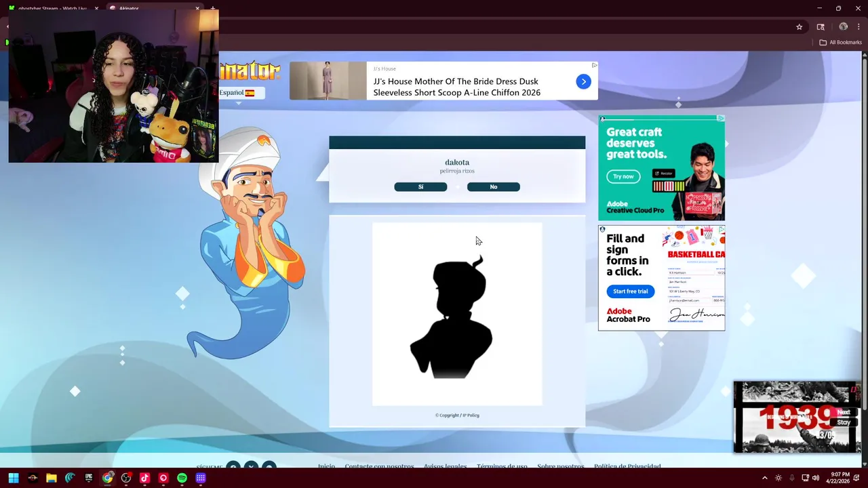
Task: Click Try now in Adobe Creative Cloud ad
Action: [x=623, y=176]
